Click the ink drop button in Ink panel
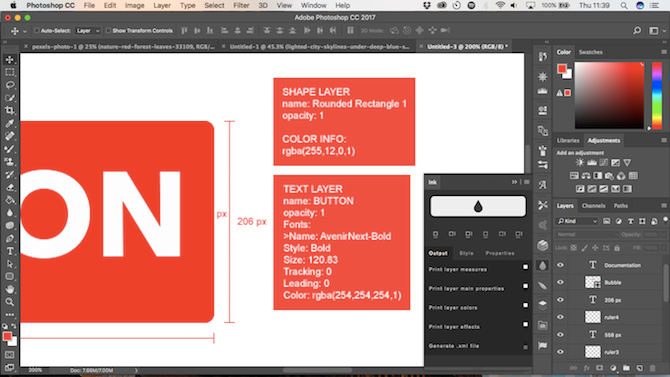Viewport: 670px width, 377px height. [x=478, y=206]
